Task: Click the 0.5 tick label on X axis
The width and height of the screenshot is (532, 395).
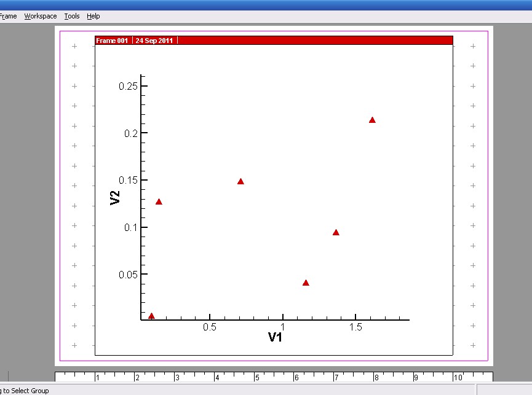Action: (x=210, y=327)
